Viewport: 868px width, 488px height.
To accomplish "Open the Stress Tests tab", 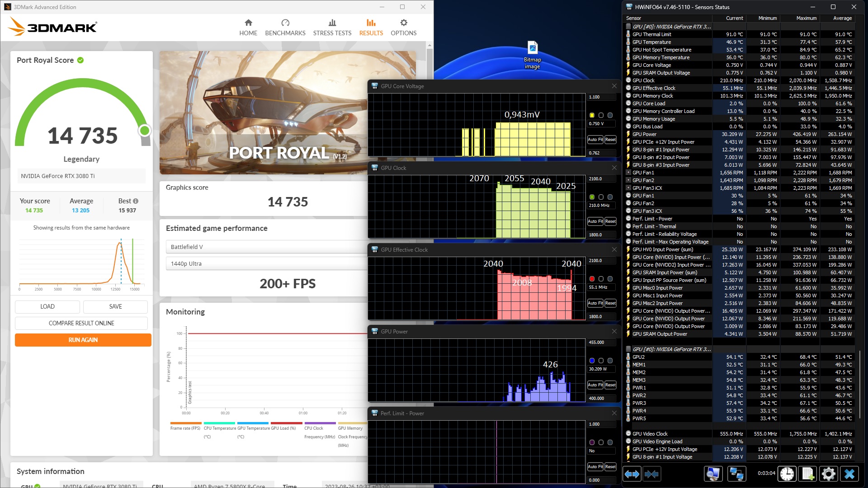I will [x=332, y=27].
